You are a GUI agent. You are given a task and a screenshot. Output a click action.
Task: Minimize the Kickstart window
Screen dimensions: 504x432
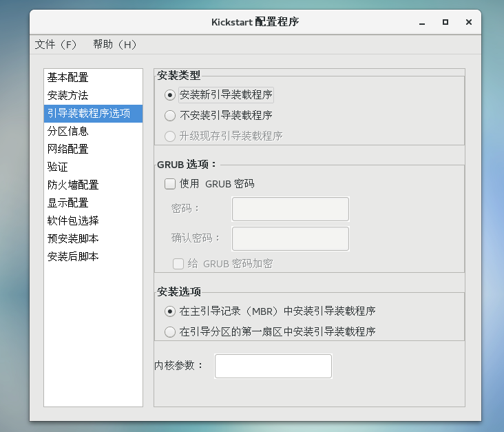[422, 22]
